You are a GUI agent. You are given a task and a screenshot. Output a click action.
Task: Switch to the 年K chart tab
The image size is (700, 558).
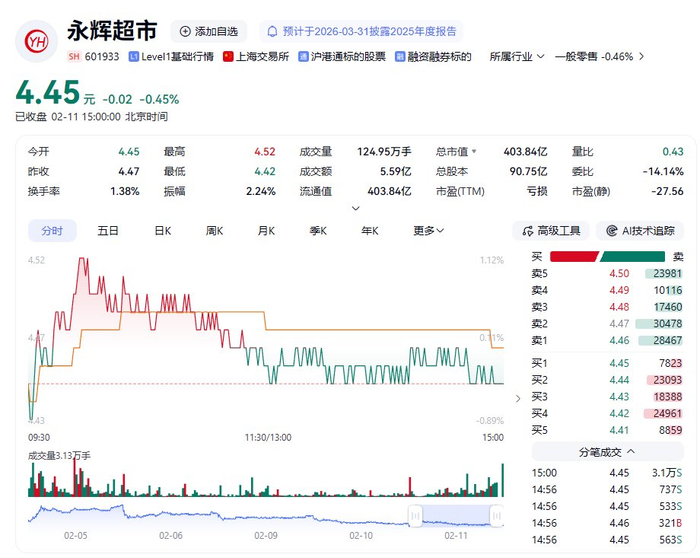coord(370,231)
